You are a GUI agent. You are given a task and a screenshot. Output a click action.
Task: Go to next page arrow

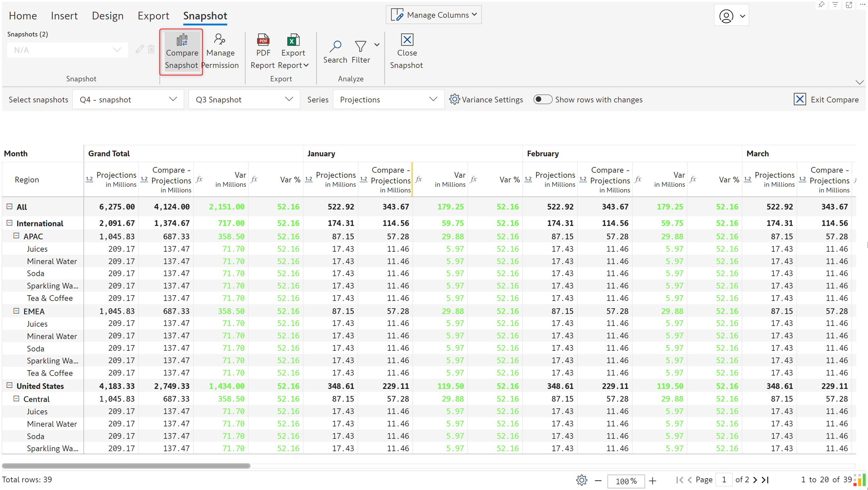[755, 480]
